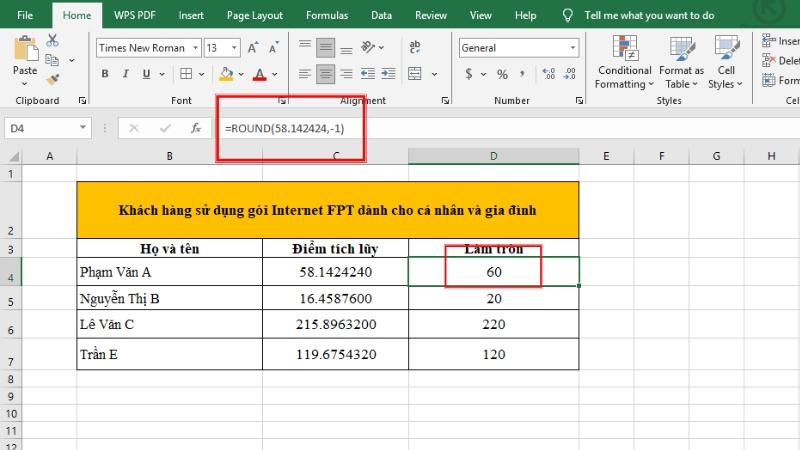
Task: Apply Comma Style format
Action: [522, 74]
